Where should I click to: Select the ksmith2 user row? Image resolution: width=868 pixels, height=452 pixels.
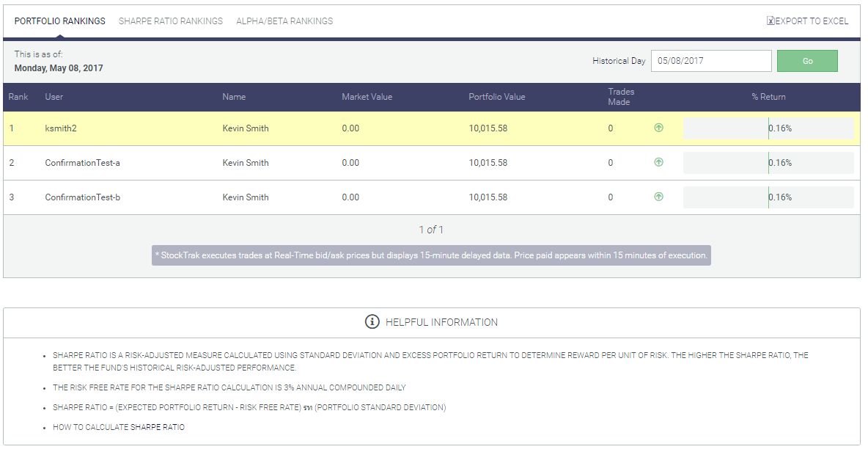432,128
